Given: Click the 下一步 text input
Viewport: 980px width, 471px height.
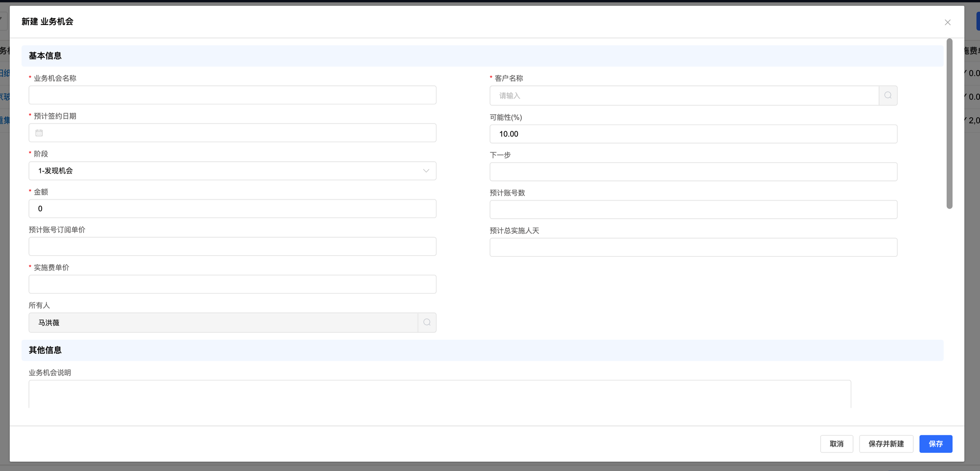Looking at the screenshot, I should [693, 172].
